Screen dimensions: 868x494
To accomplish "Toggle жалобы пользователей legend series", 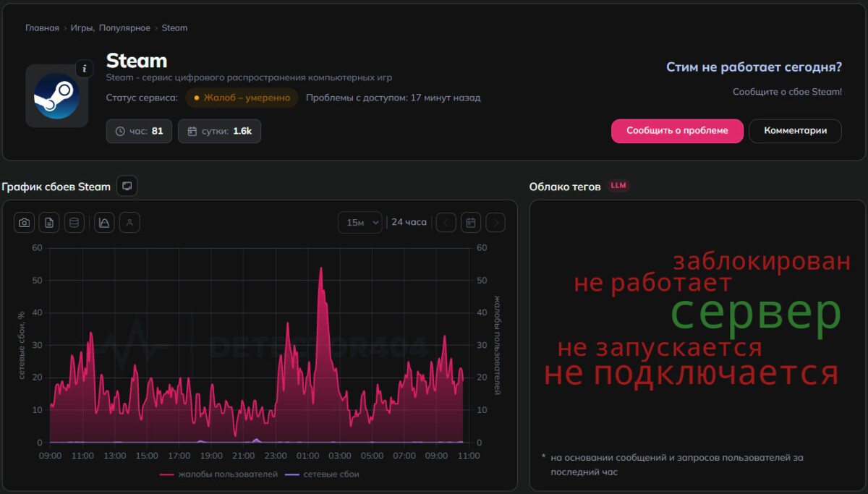I will coord(218,474).
